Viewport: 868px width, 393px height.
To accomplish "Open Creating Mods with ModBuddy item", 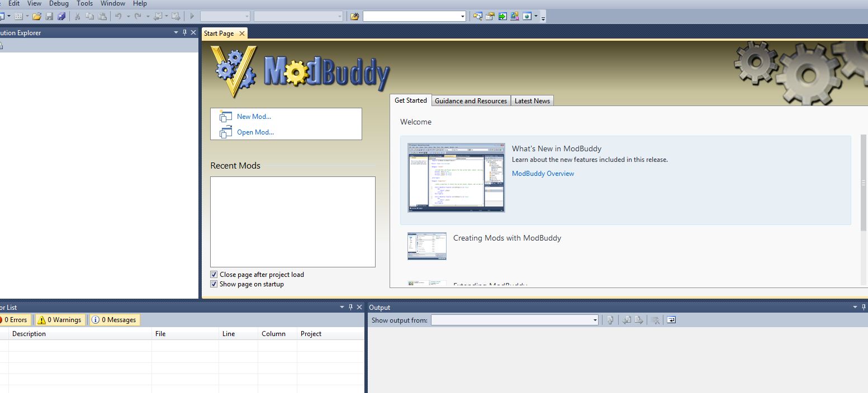I will [507, 238].
